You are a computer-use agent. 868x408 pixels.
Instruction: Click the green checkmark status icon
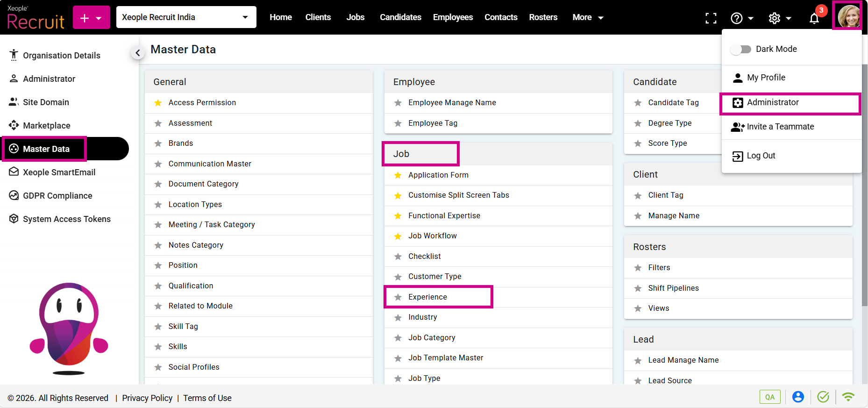pos(823,397)
